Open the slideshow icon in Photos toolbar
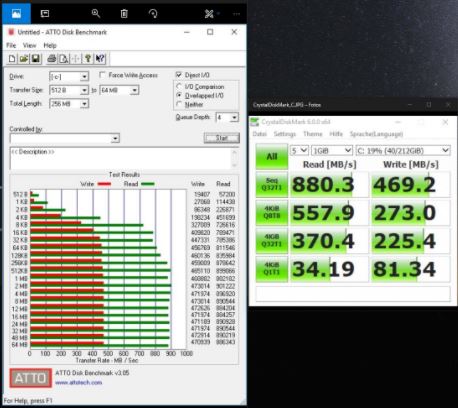458x408 pixels. (x=45, y=13)
